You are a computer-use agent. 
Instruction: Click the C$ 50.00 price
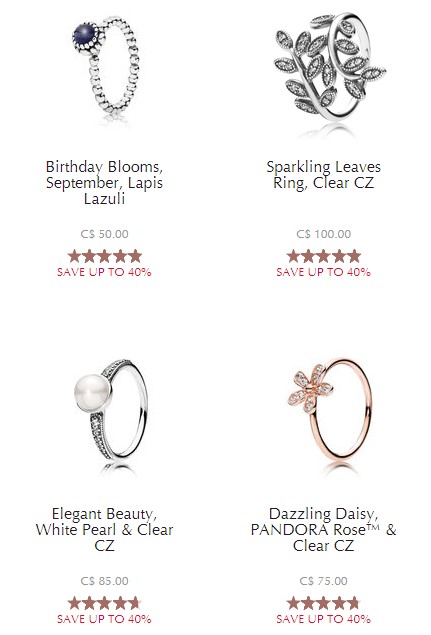105,234
